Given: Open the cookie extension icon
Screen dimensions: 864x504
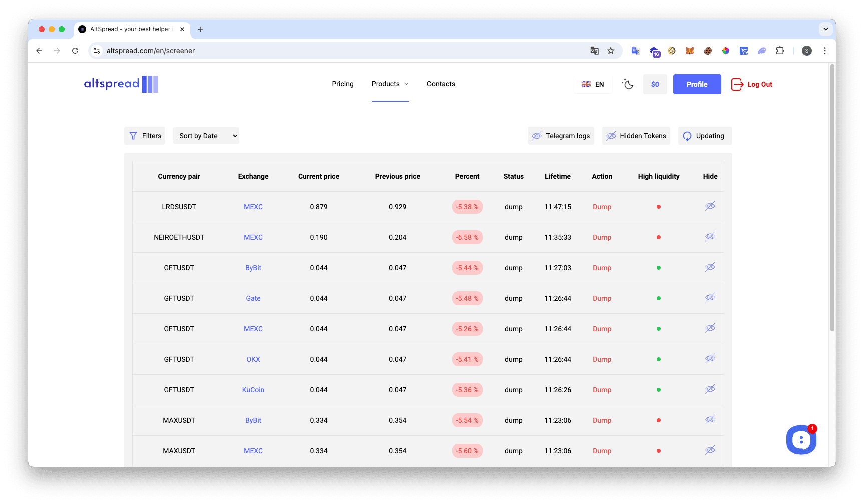Looking at the screenshot, I should (708, 51).
